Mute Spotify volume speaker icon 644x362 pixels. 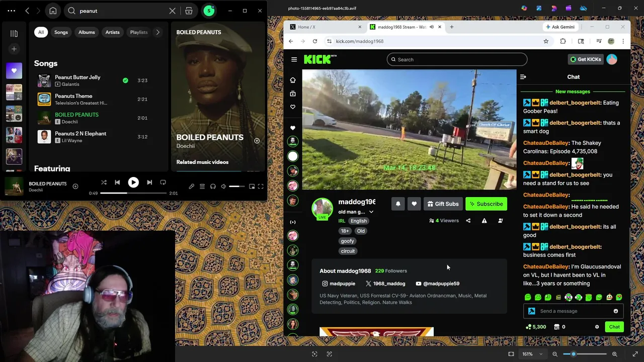click(223, 187)
